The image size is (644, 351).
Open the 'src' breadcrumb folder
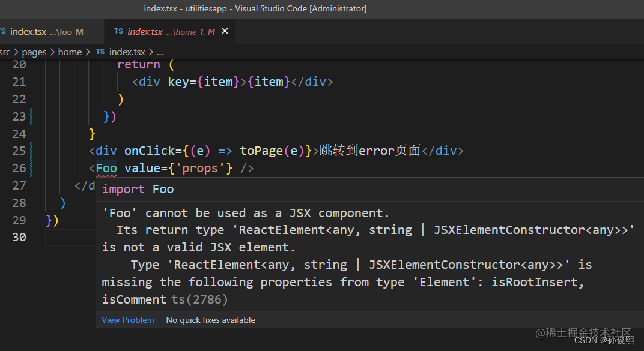point(5,52)
